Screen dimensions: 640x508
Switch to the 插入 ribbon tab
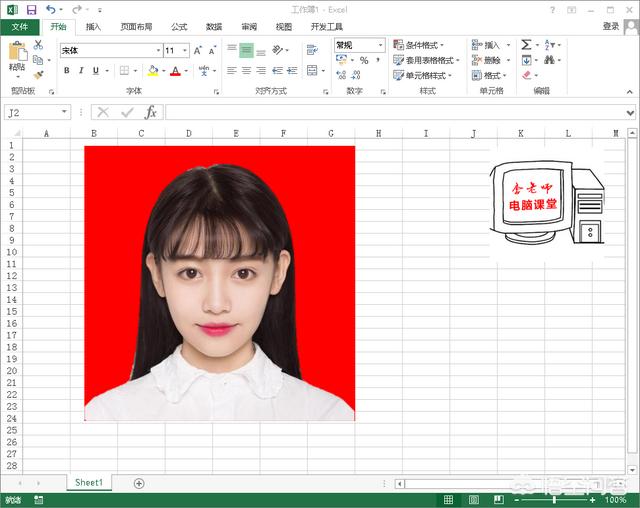93,27
